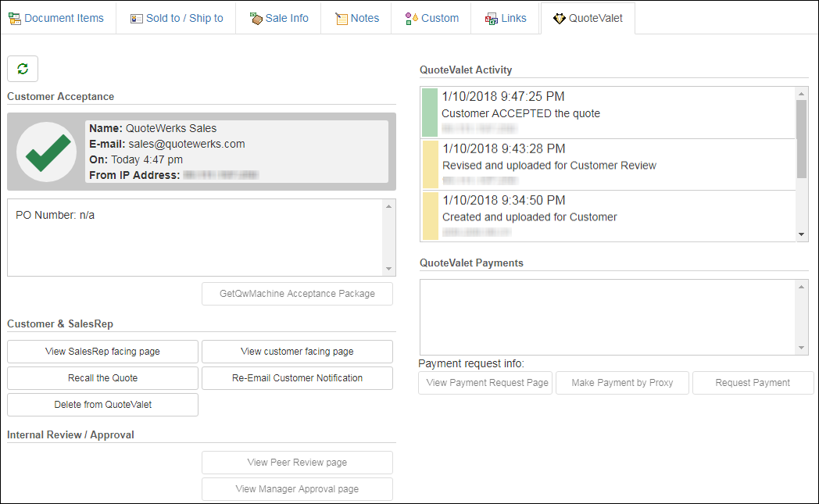The height and width of the screenshot is (504, 819).
Task: Click the 1/10/2018 9:34:50 PM timestamp
Action: point(503,201)
